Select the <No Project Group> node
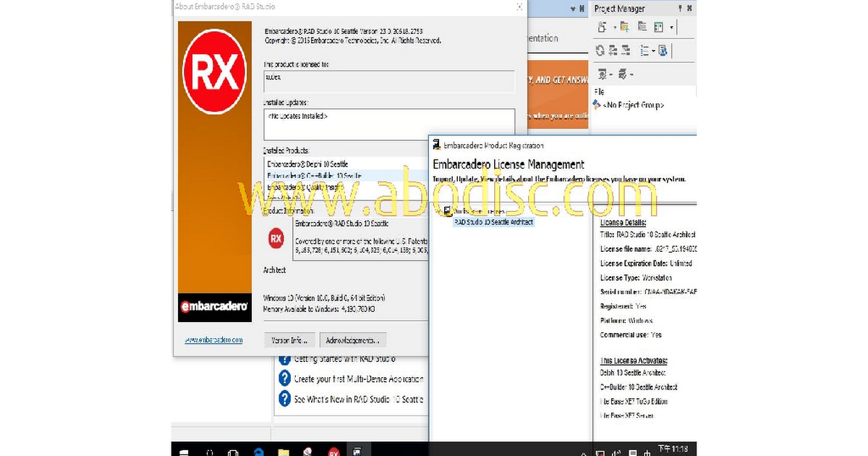This screenshot has width=868, height=456. click(634, 105)
